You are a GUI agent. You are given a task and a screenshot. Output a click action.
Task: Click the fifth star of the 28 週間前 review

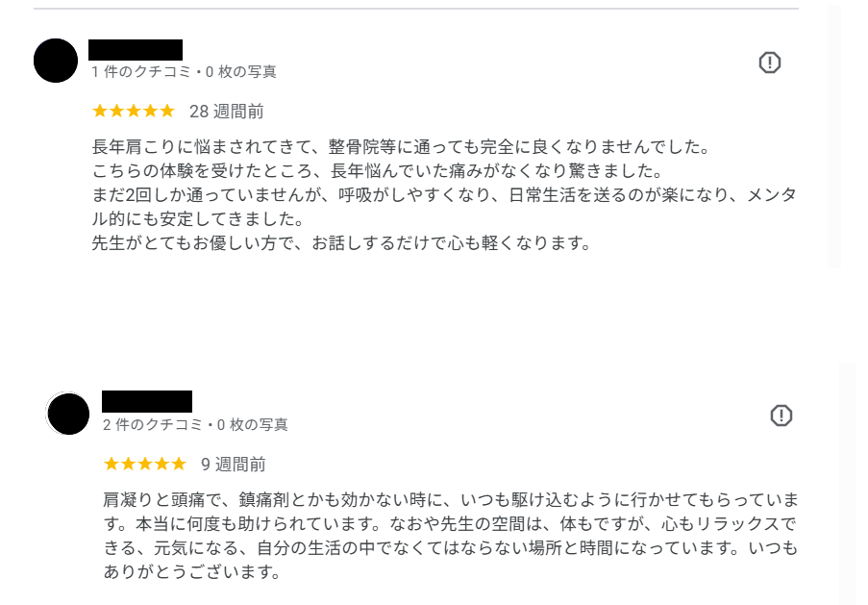[167, 111]
